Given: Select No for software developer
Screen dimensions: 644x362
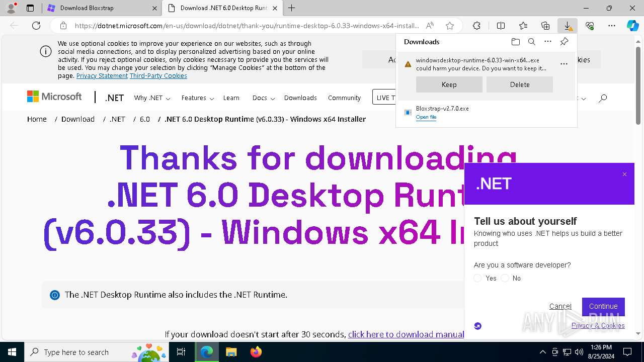Looking at the screenshot, I should tap(505, 278).
